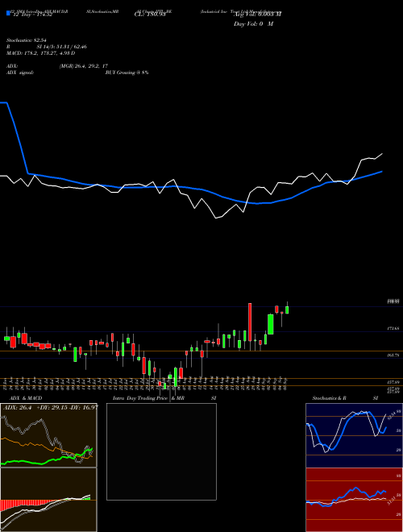Open the red RSI chart thumbnail
Viewport: 403px width, 532px height.
pos(354,500)
